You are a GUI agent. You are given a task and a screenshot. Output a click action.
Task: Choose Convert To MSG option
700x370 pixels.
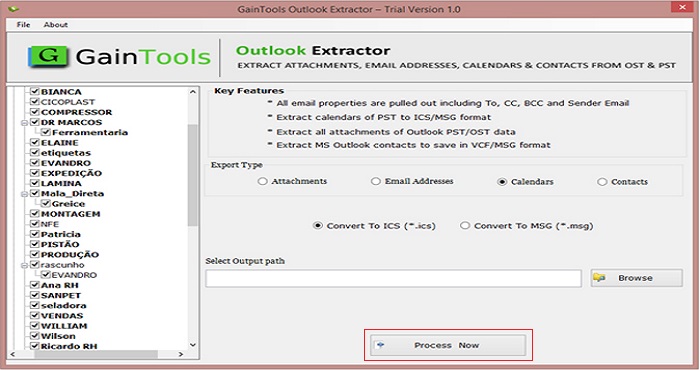pyautogui.click(x=465, y=225)
